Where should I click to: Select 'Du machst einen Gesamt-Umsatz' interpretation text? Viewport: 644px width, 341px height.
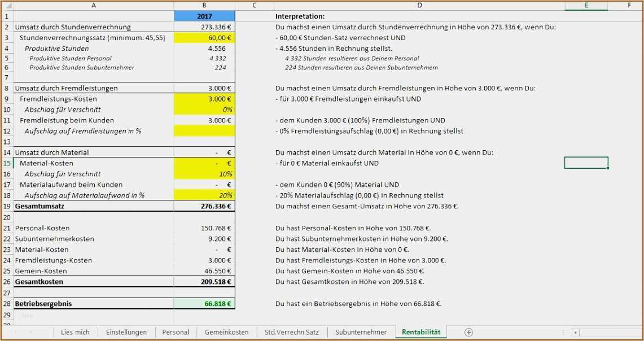(367, 206)
